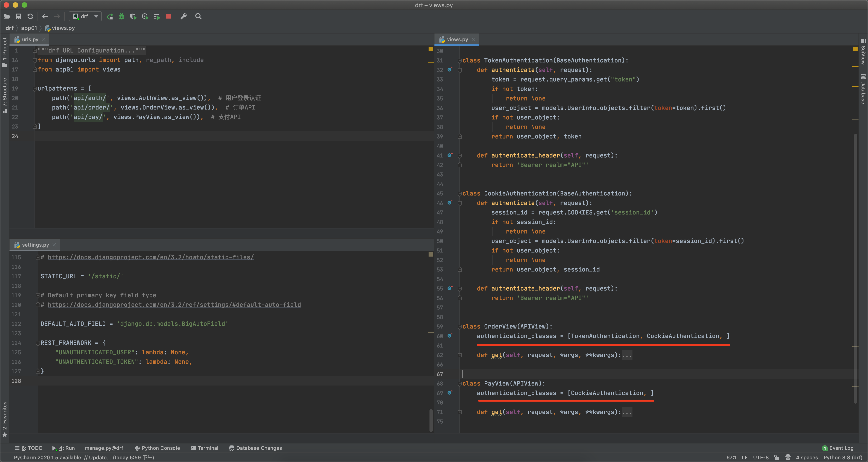Stop the running process with red square

click(168, 16)
